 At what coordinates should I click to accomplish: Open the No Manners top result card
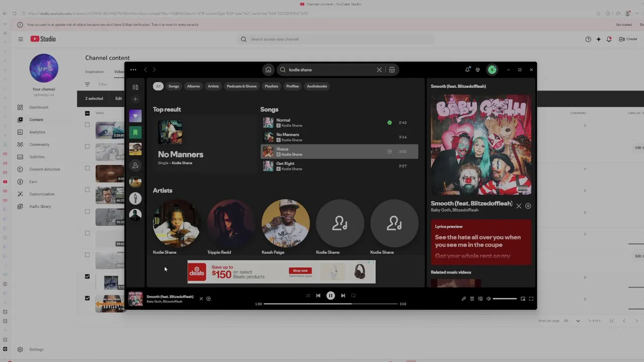(204, 144)
